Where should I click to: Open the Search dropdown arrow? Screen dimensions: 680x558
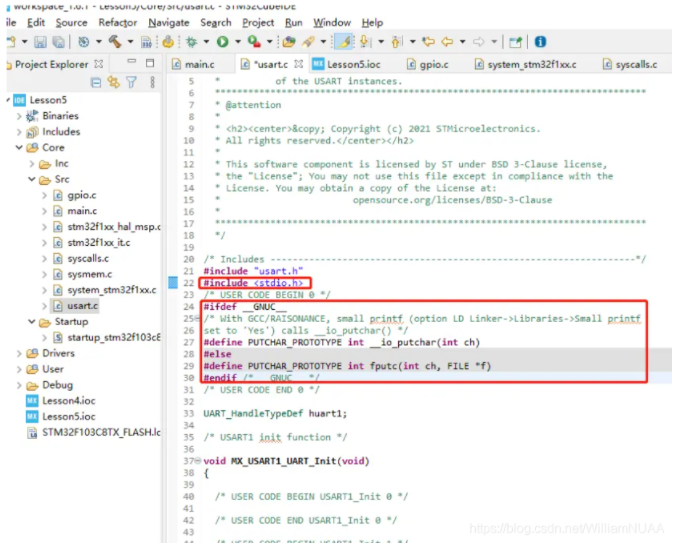[x=324, y=42]
